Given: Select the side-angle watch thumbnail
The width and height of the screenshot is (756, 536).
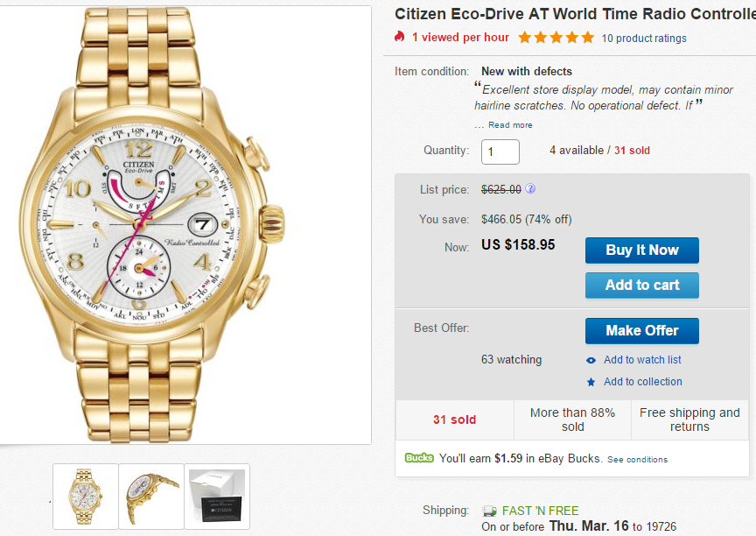Looking at the screenshot, I should (x=151, y=495).
